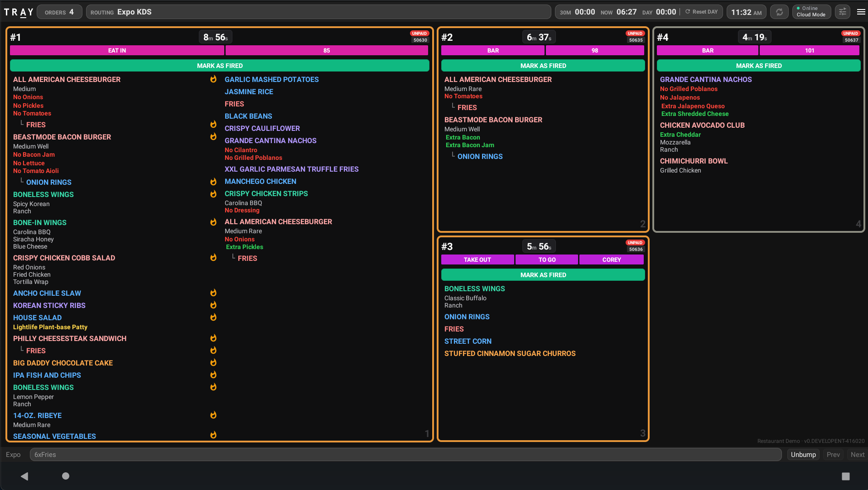Click fire icon next to Beastmode Bacon Burger in order 1
This screenshot has width=868, height=490.
(213, 137)
